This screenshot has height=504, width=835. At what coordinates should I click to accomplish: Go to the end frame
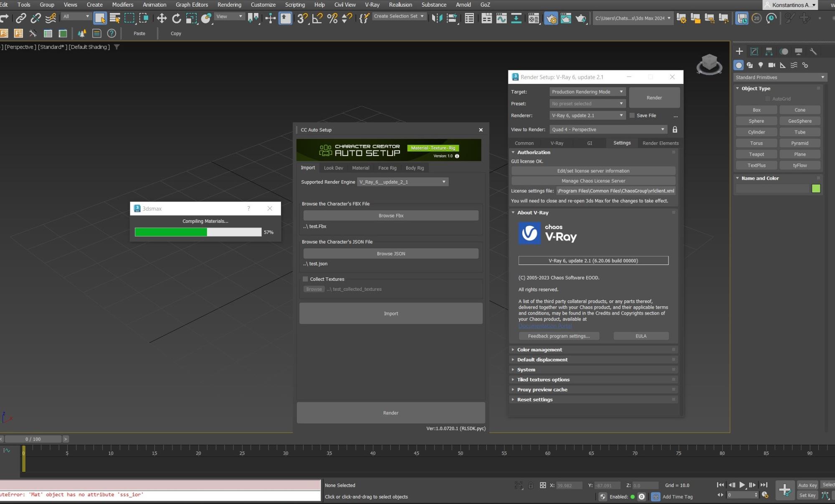pos(764,485)
